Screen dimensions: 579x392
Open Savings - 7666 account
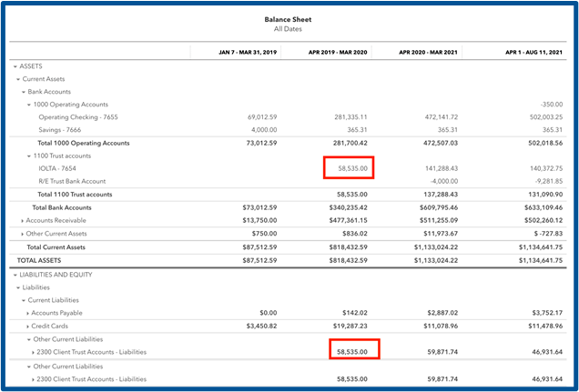[60, 130]
